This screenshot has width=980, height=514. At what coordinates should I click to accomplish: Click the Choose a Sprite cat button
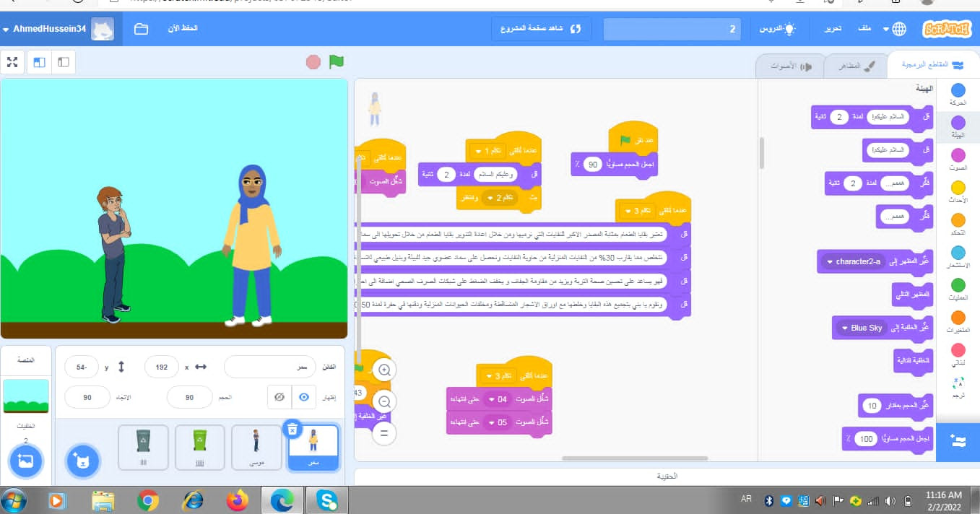[x=82, y=461]
